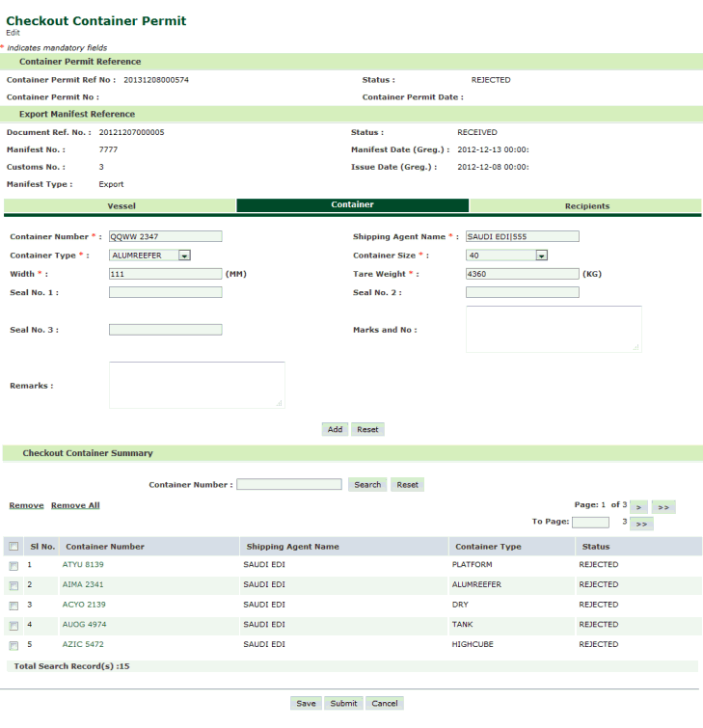Screen dimensions: 703x728
Task: Focus the Seal No. 1 input field
Action: 165,292
